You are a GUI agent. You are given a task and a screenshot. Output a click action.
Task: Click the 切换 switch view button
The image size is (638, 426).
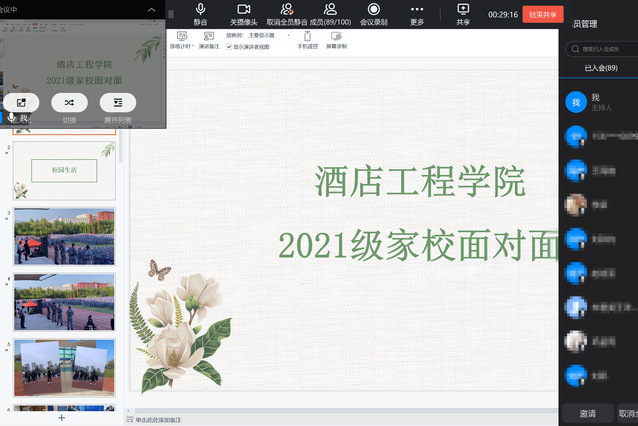[x=69, y=103]
